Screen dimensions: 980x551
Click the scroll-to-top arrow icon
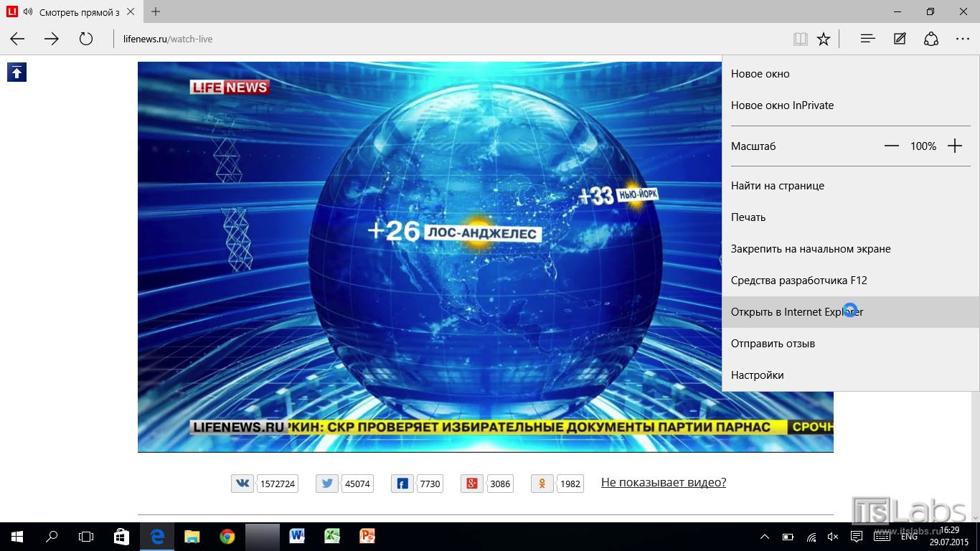[x=17, y=72]
